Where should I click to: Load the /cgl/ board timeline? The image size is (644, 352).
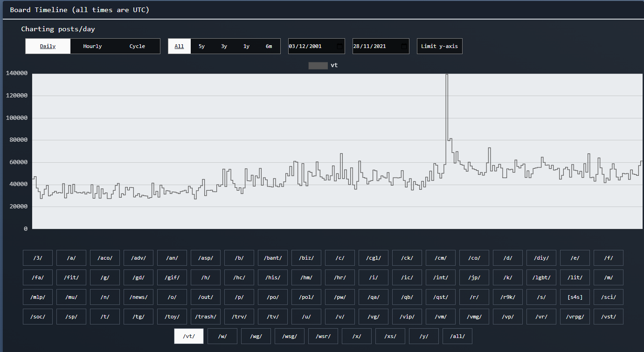click(x=374, y=258)
